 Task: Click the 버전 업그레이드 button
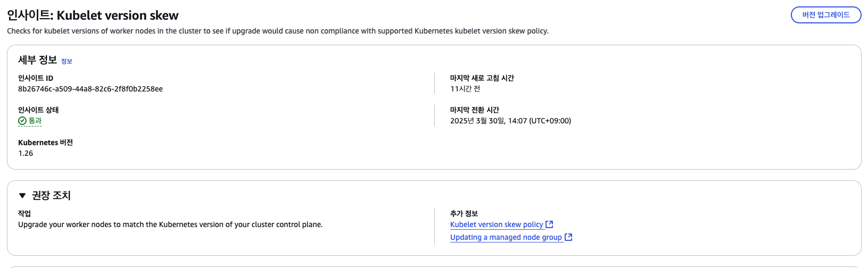tap(825, 15)
